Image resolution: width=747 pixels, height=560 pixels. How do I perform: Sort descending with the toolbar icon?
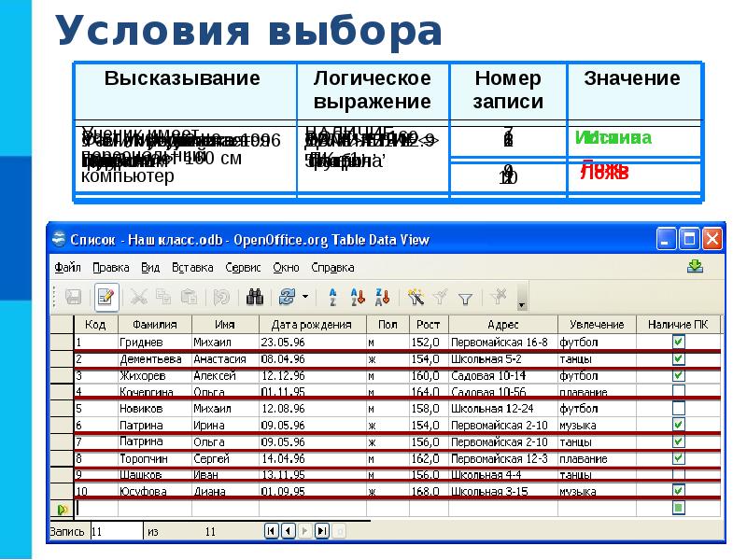click(381, 298)
